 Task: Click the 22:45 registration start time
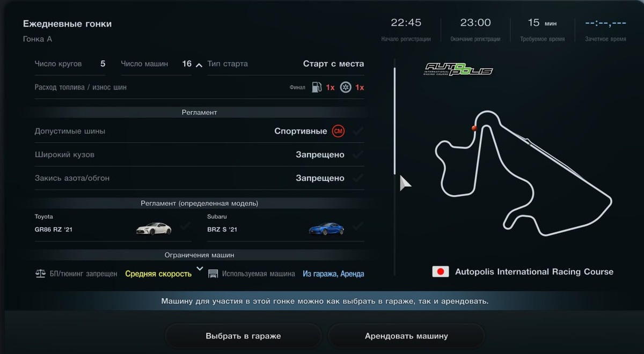[406, 23]
